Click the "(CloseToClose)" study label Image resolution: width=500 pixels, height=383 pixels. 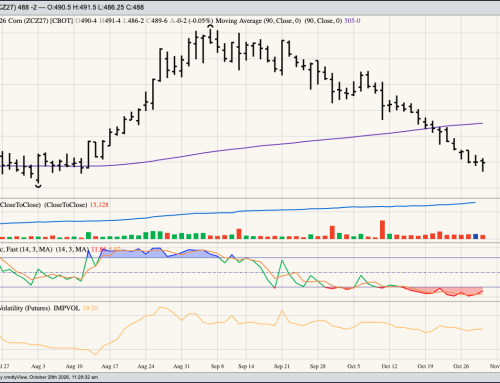[x=65, y=205]
